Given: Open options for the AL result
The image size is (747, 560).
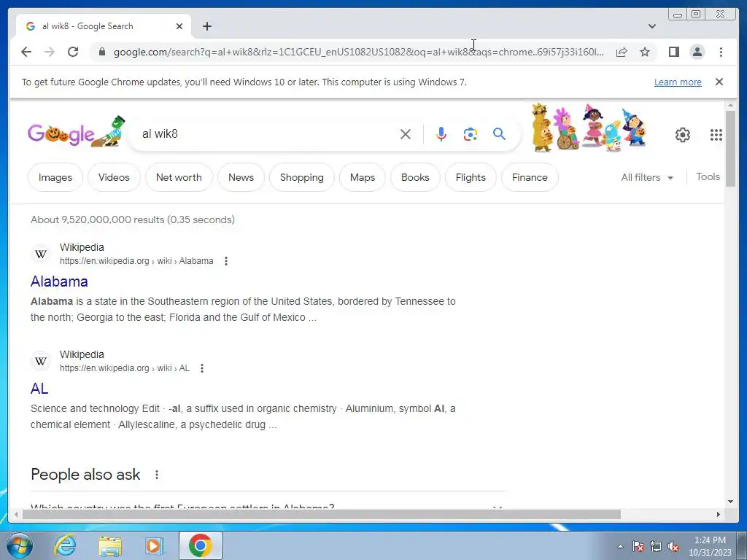Looking at the screenshot, I should click(202, 368).
